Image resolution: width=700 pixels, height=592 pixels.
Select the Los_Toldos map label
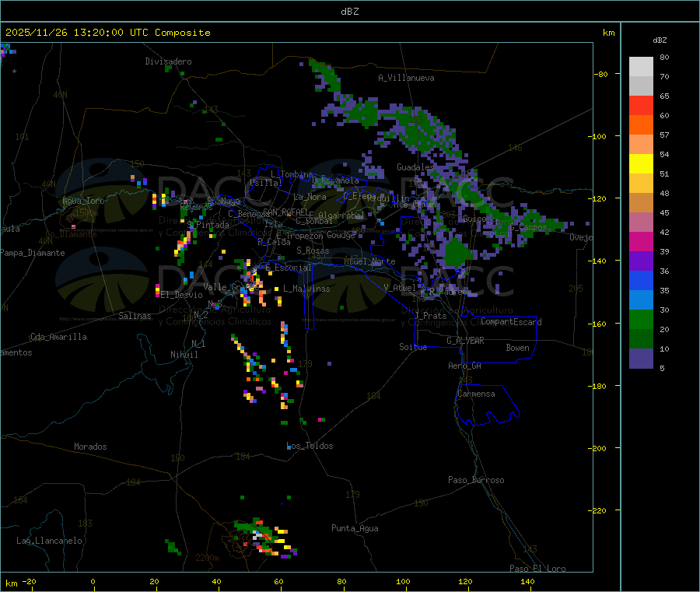tap(310, 446)
